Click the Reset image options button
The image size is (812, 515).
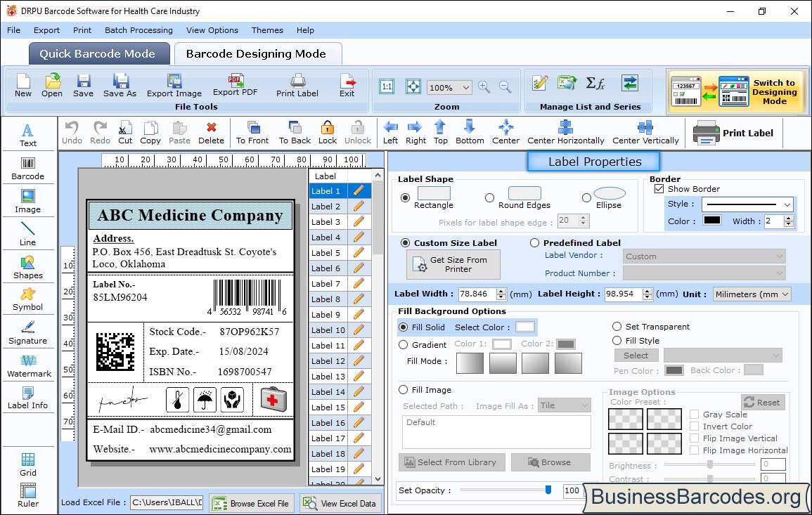[763, 402]
